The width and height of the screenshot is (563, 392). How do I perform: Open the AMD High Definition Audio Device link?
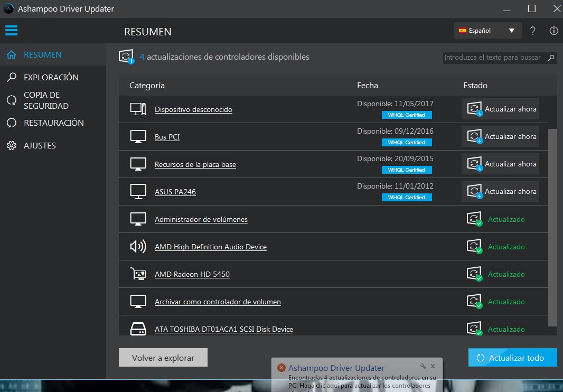click(211, 247)
